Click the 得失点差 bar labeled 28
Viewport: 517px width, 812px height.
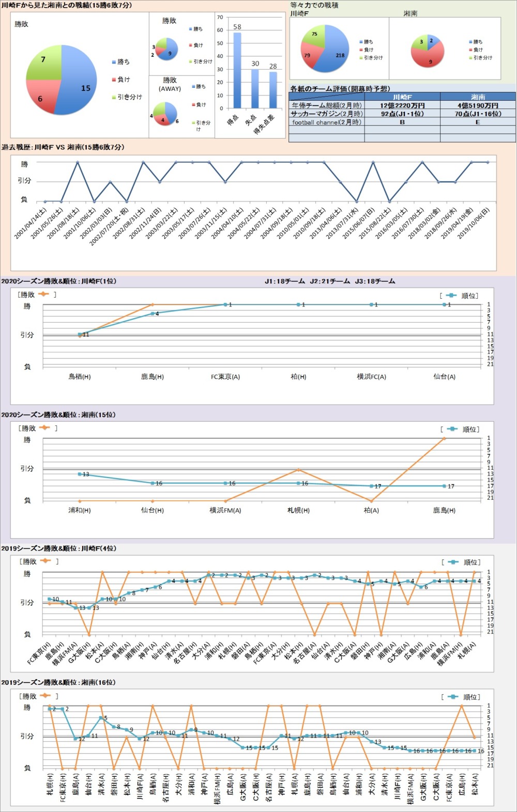(273, 90)
